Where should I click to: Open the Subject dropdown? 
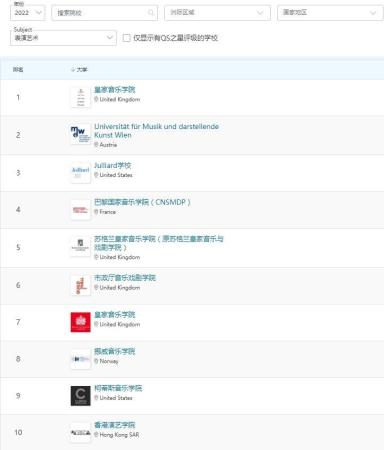tap(63, 38)
